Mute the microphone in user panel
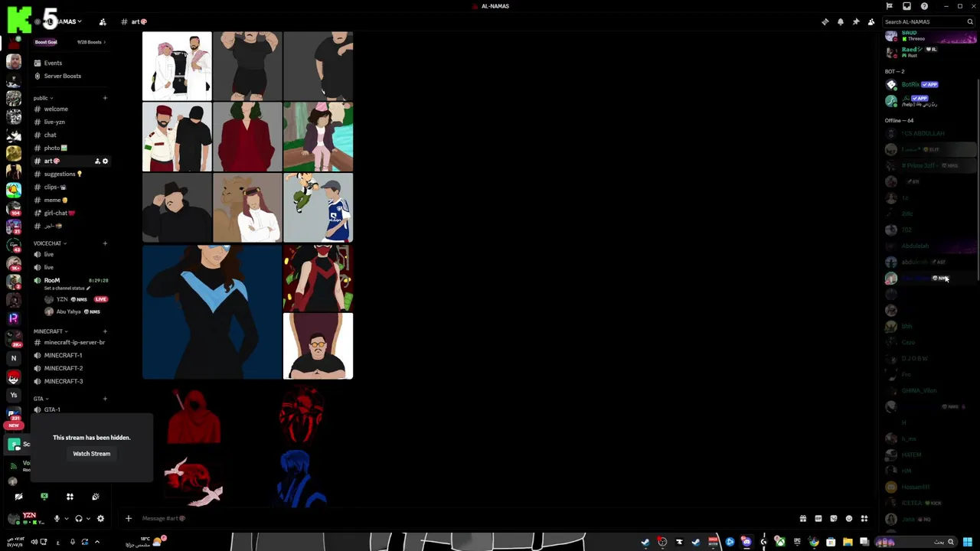This screenshot has width=980, height=551. 57,519
